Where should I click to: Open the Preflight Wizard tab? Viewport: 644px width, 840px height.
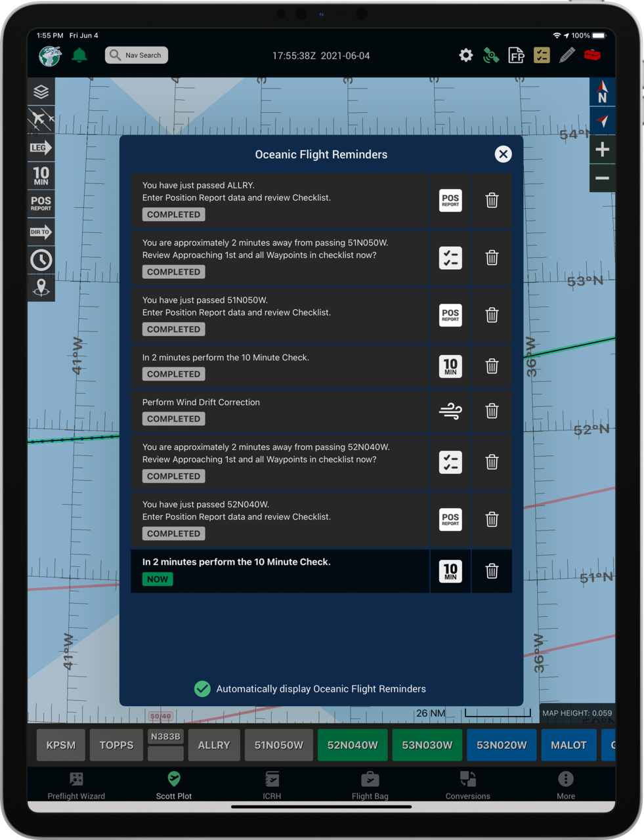tap(76, 785)
